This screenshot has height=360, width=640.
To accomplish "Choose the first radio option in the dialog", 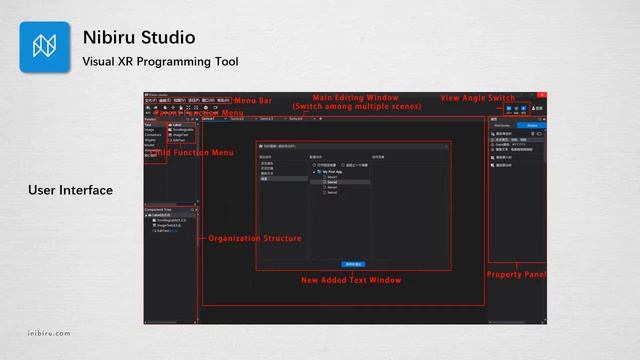I will pyautogui.click(x=314, y=165).
